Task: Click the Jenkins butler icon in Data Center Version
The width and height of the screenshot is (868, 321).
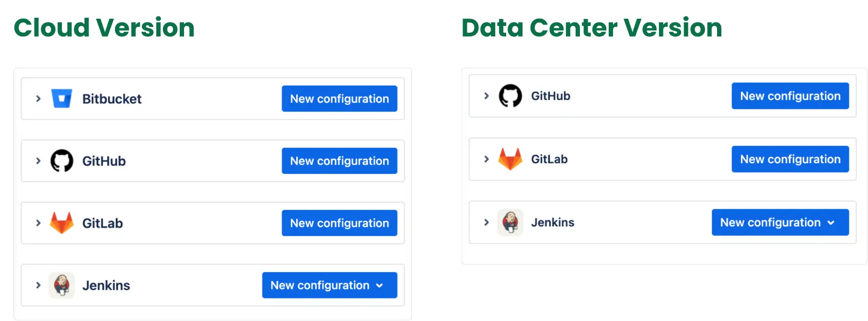Action: (510, 222)
